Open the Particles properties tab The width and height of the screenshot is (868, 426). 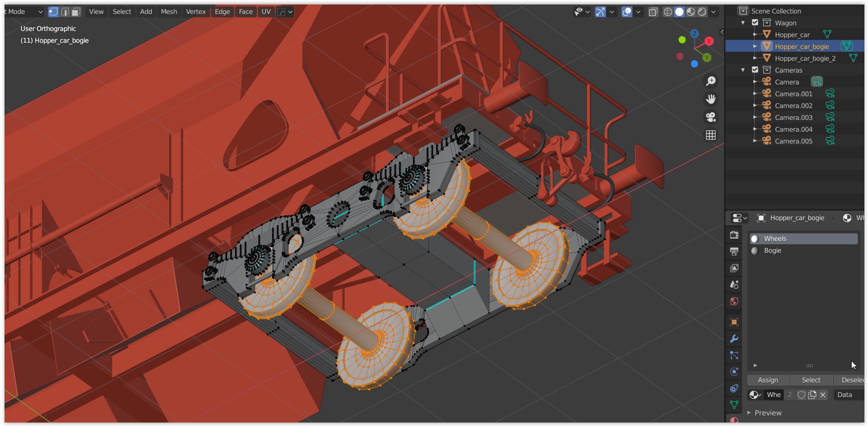click(734, 355)
